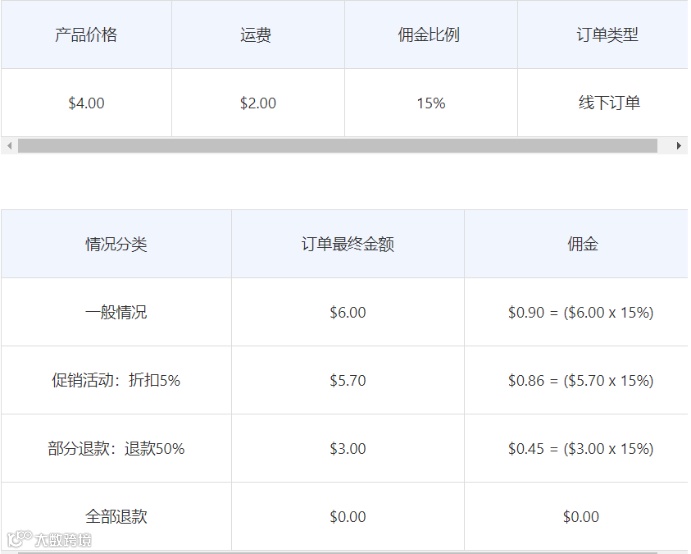Click the horizontal scrollbar thumb under the table
The width and height of the screenshot is (691, 554).
(337, 146)
